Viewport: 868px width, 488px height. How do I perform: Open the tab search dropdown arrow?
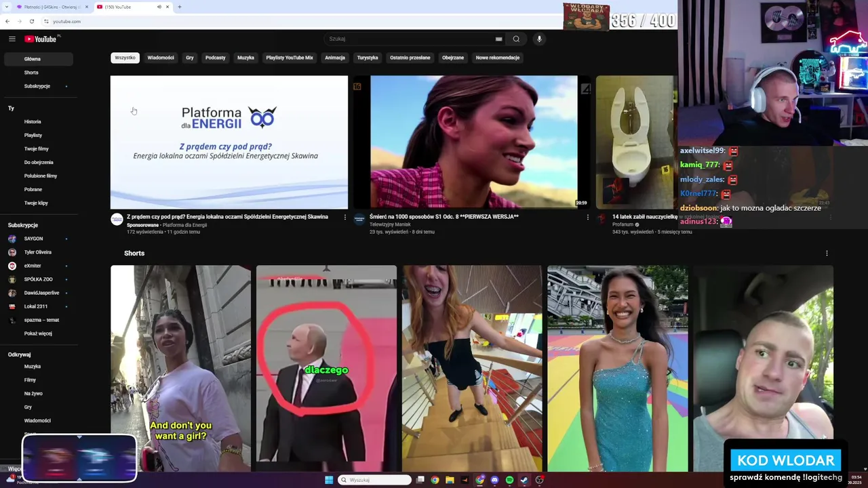click(x=7, y=7)
